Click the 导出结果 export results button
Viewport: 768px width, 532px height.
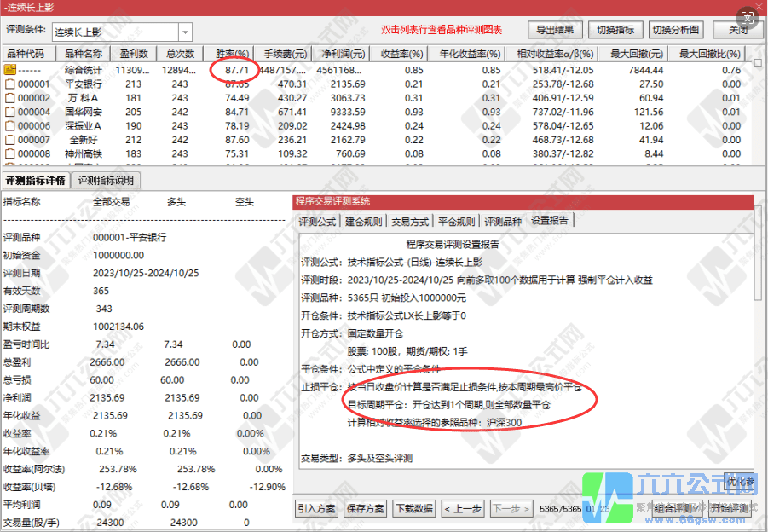coord(555,28)
